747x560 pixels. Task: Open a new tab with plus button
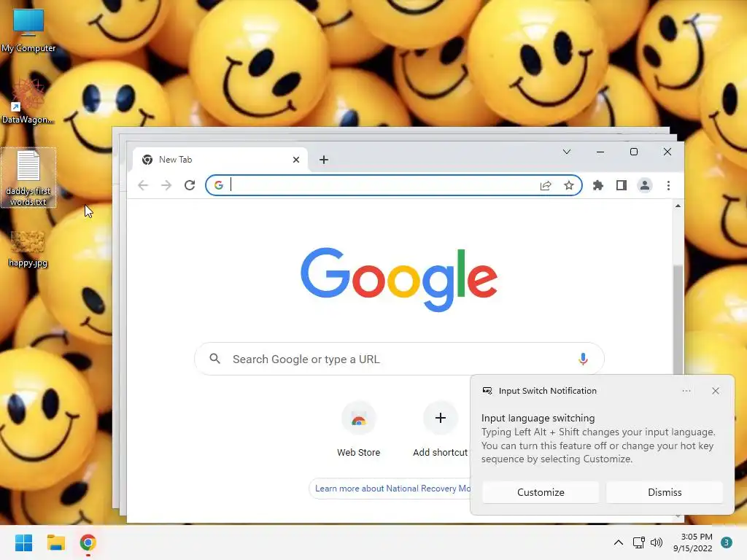(x=324, y=160)
